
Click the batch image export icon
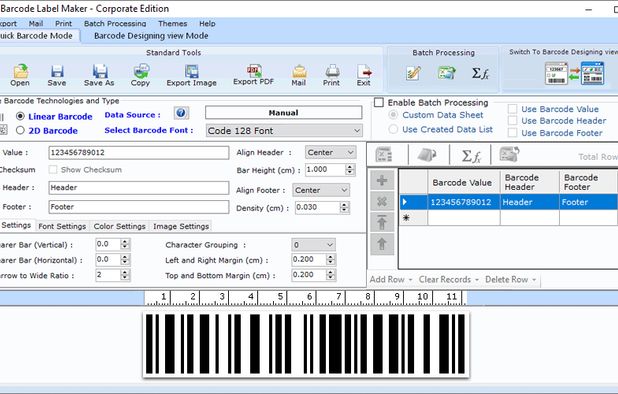pos(446,73)
